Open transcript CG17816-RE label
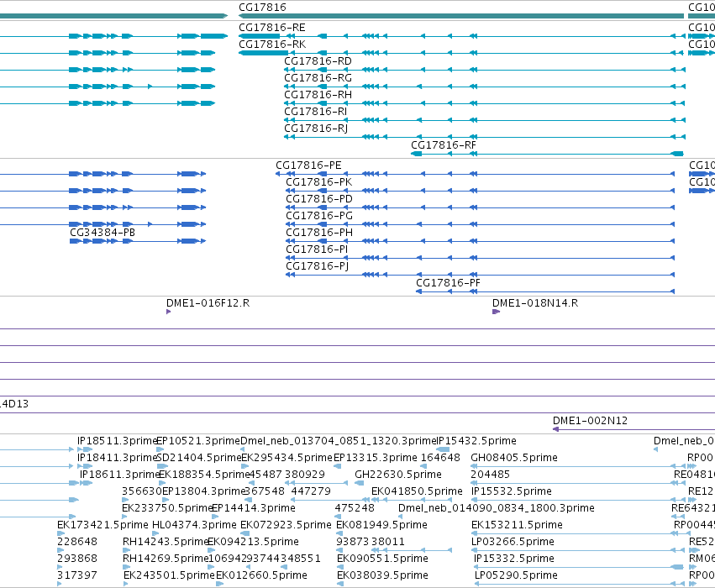Viewport: 715px width, 588px height. [x=271, y=28]
